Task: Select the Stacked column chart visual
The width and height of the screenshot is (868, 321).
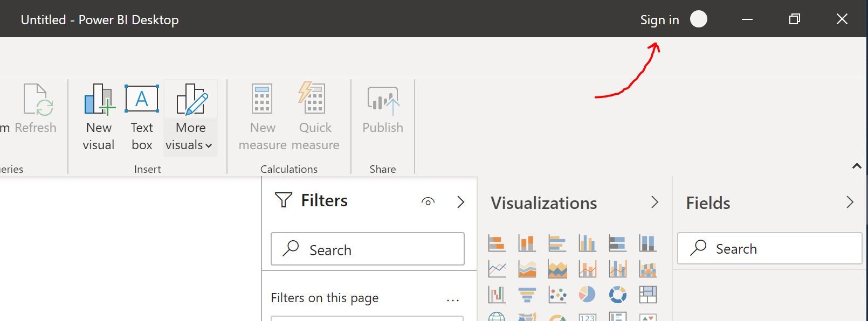Action: coord(527,243)
